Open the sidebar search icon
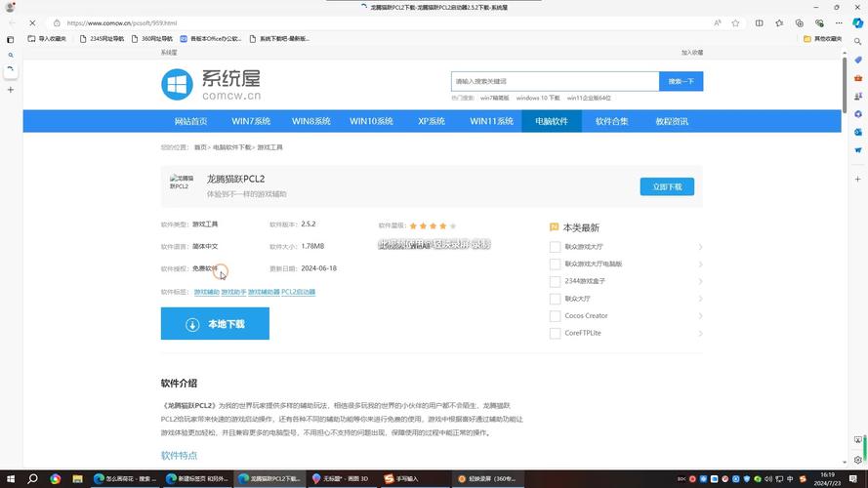868x488 pixels. [x=857, y=42]
